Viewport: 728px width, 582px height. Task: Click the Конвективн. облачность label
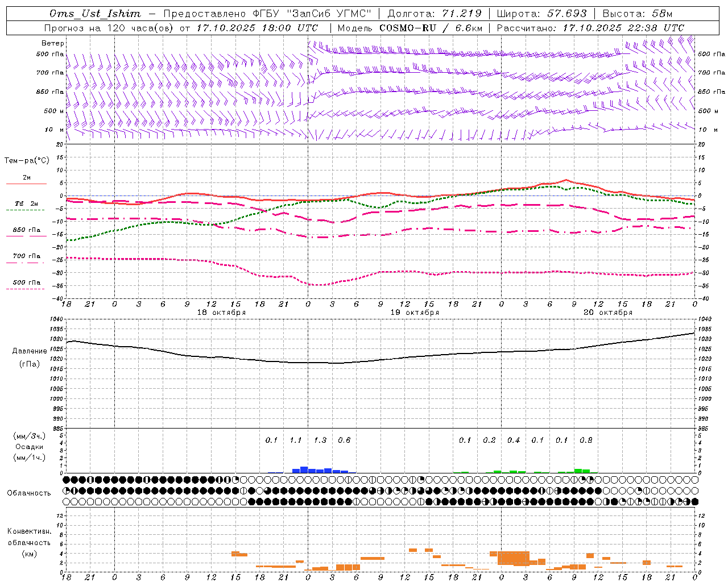point(29,537)
